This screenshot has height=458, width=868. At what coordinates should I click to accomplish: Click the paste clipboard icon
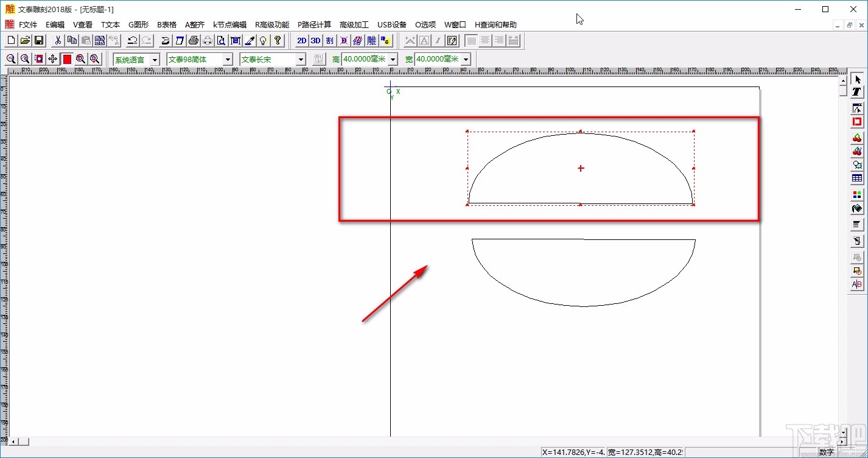[x=86, y=41]
